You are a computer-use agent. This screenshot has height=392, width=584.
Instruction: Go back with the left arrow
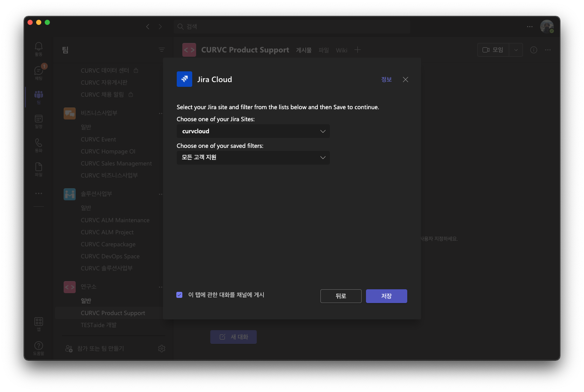pos(148,27)
